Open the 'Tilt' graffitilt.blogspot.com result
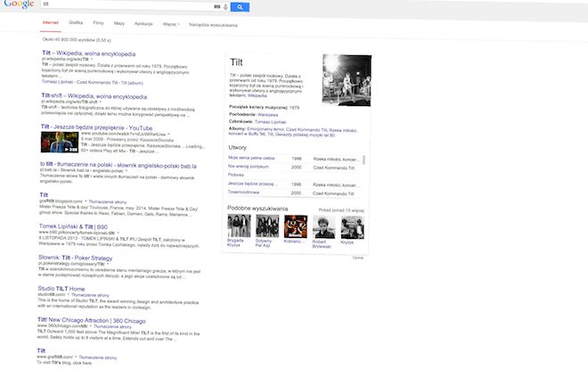This screenshot has width=588, height=370. pos(44,194)
